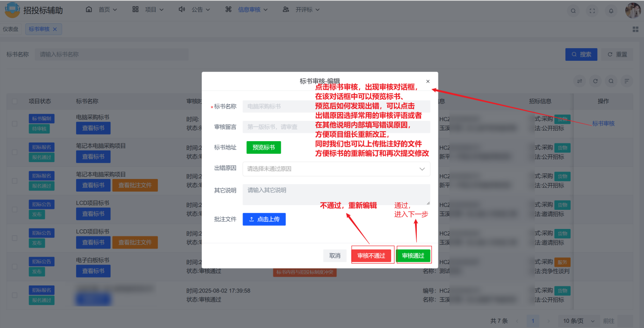Click the green 审核通过 button

[414, 256]
